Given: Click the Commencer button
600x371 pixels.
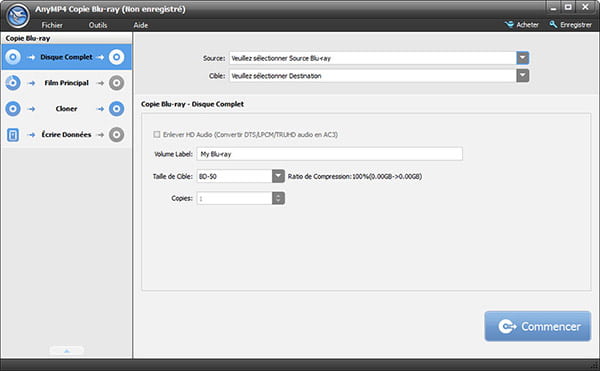Looking at the screenshot, I should coord(538,326).
